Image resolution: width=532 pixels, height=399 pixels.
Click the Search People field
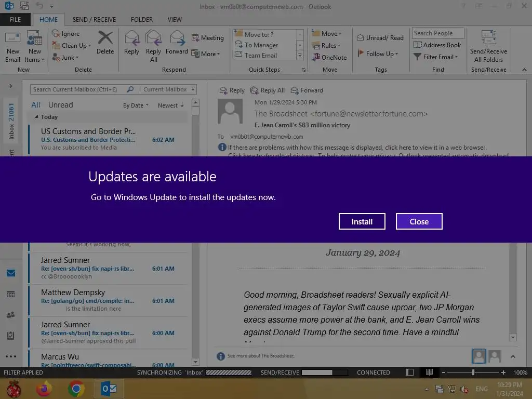coord(438,33)
